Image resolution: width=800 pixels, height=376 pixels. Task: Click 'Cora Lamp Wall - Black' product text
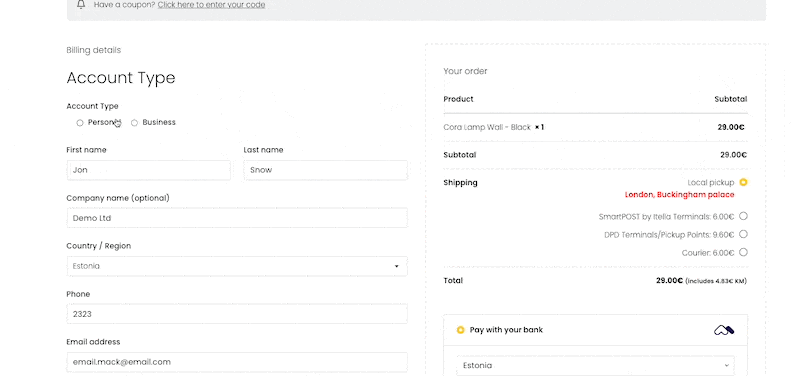coord(487,127)
